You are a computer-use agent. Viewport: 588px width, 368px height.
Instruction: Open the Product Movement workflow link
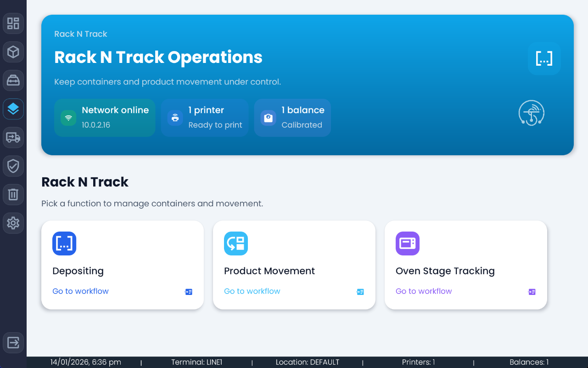pos(252,291)
